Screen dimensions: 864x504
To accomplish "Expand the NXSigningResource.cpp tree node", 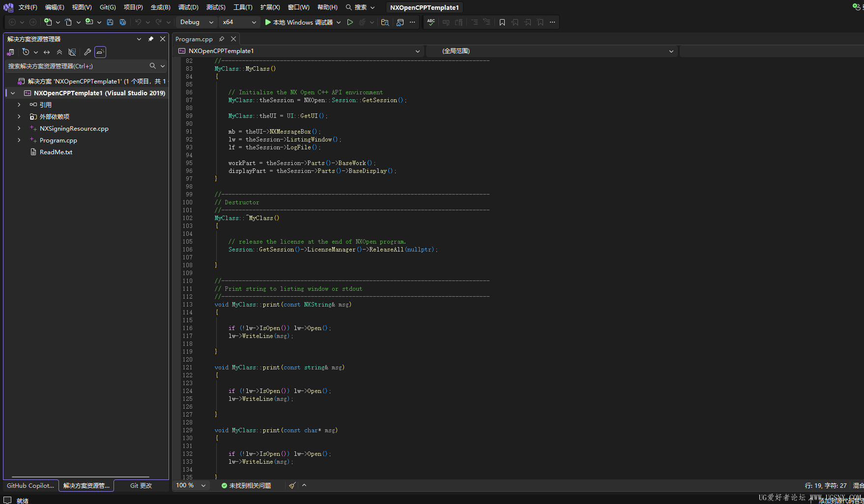I will 19,129.
